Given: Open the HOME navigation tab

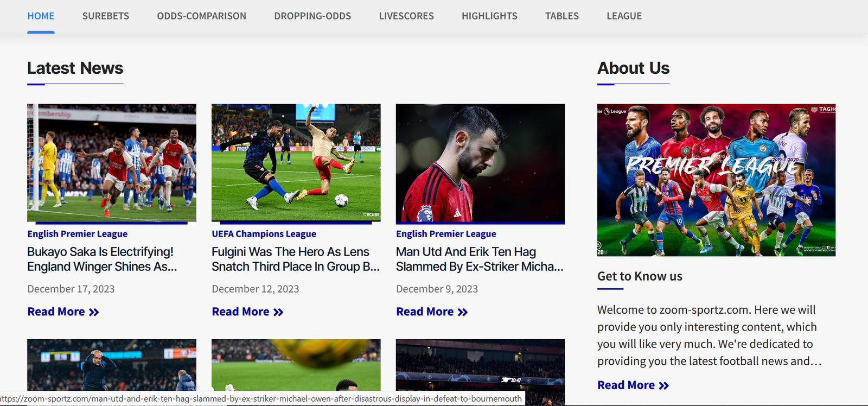Looking at the screenshot, I should coord(41,16).
